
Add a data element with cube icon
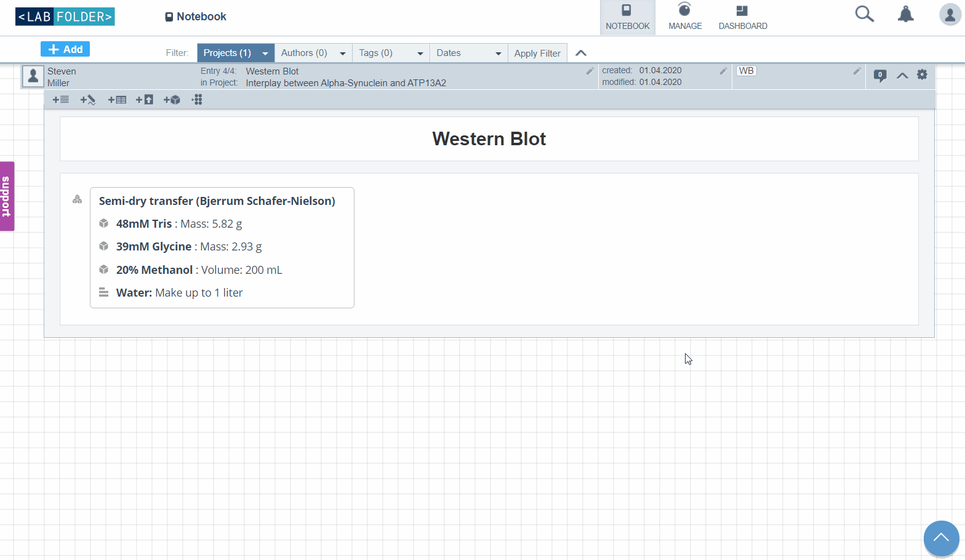click(172, 100)
